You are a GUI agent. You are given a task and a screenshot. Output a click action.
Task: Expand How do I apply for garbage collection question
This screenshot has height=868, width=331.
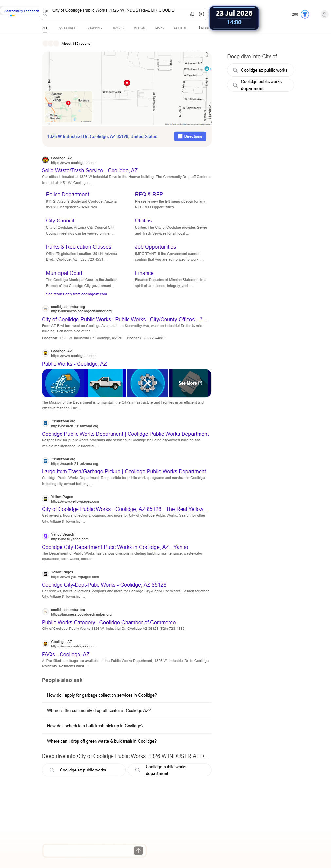tap(127, 695)
